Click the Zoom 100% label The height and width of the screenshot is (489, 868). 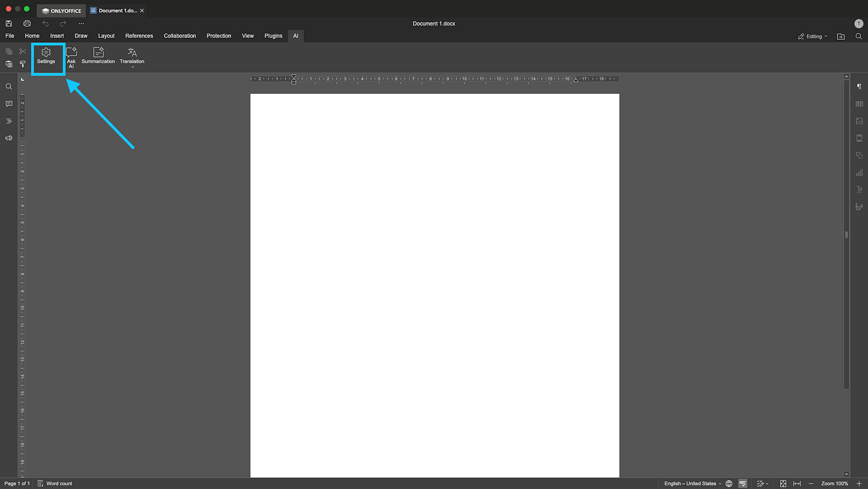coord(835,483)
